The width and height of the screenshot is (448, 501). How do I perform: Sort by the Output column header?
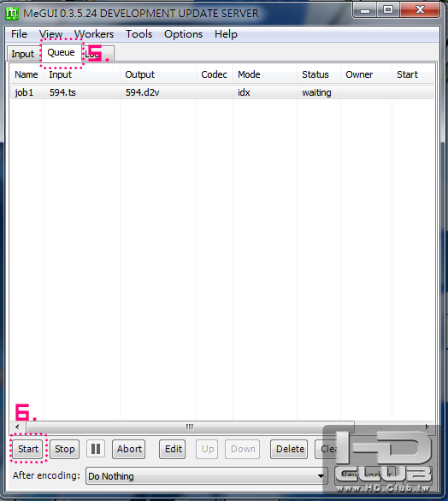point(158,74)
